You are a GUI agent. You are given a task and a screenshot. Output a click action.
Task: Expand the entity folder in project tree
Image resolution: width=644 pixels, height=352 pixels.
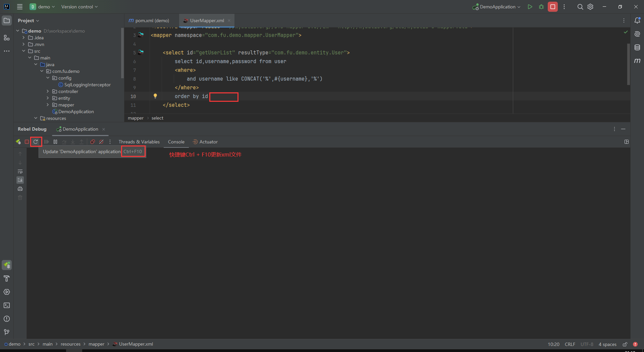[48, 98]
